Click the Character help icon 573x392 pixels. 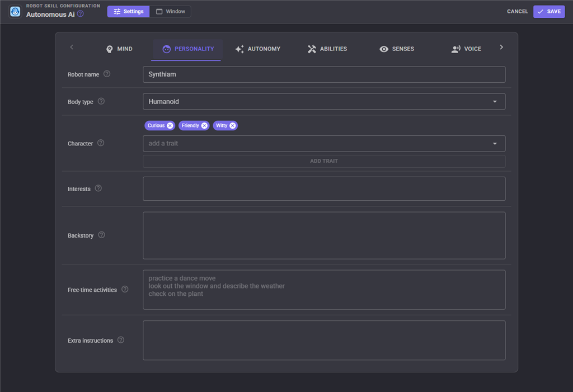(101, 143)
